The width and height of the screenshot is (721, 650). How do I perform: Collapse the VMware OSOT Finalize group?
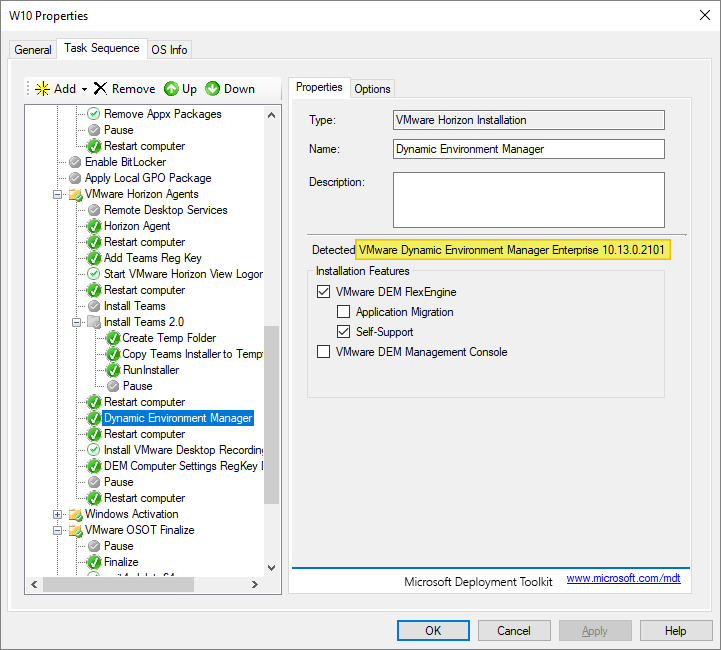59,530
